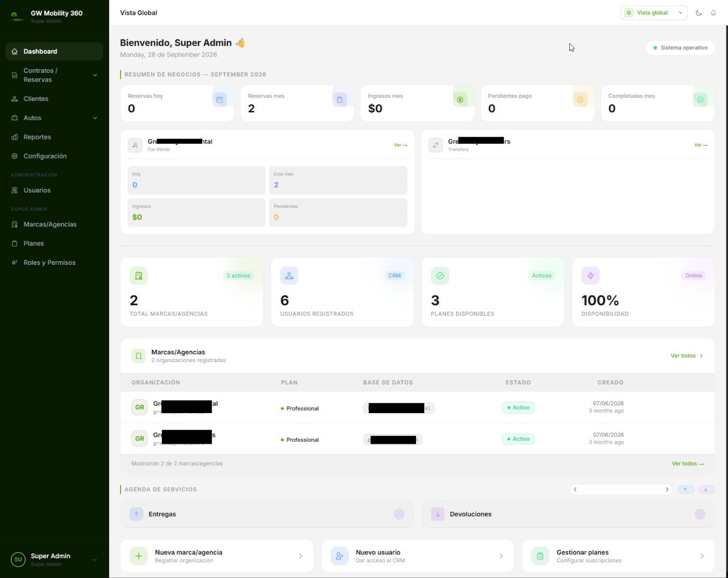728x578 pixels.
Task: Click the GR avatar in the first organization row
Action: [140, 407]
